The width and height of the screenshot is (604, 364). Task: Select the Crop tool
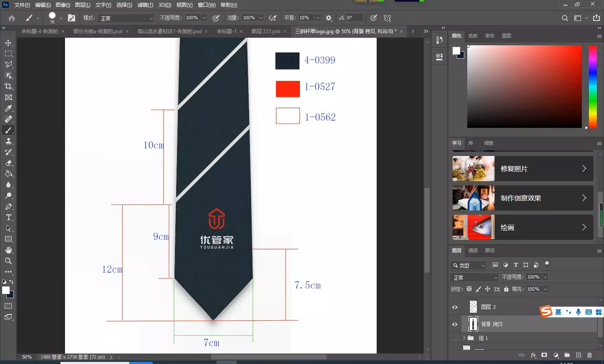(8, 86)
